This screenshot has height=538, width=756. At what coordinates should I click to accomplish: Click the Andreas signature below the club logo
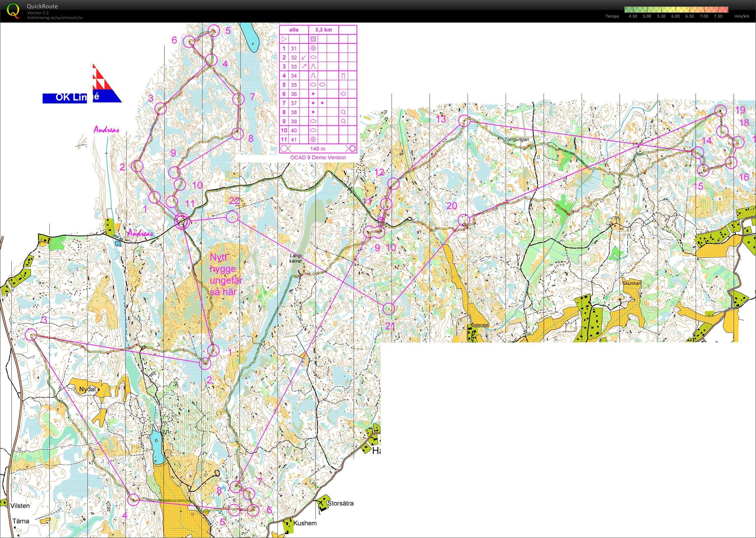(106, 130)
